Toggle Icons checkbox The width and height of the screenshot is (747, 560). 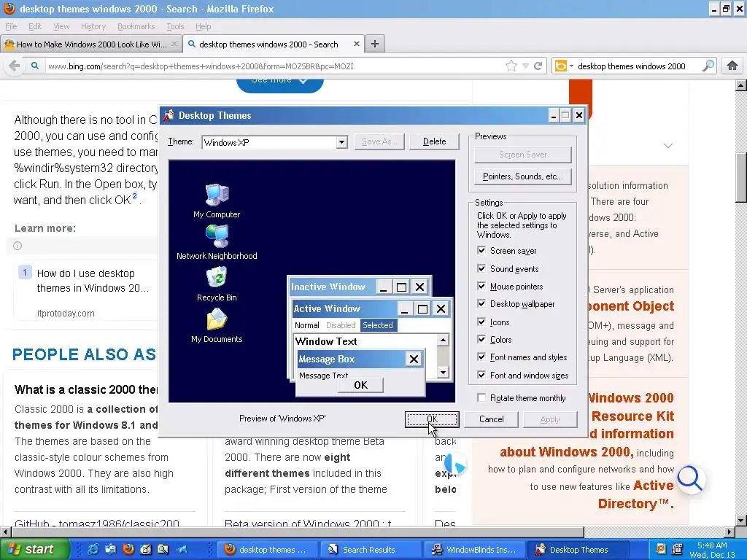[x=481, y=322]
